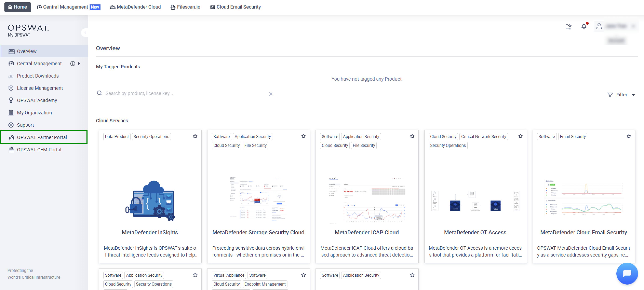Click OT Access diagram thumbnail

pos(475,201)
